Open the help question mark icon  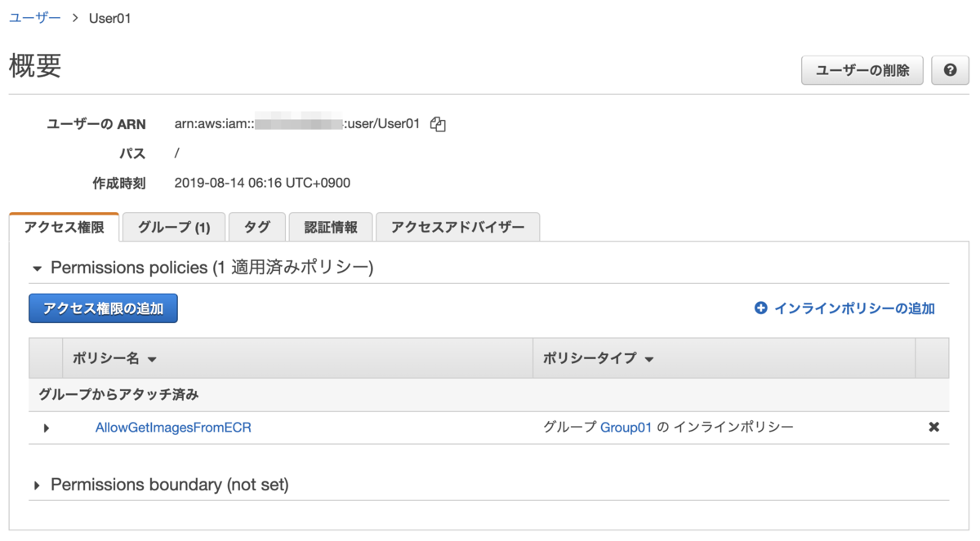949,70
